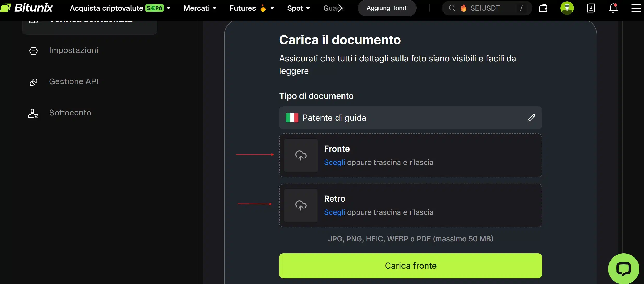Expand the Acquista criptovalute dropdown

169,8
